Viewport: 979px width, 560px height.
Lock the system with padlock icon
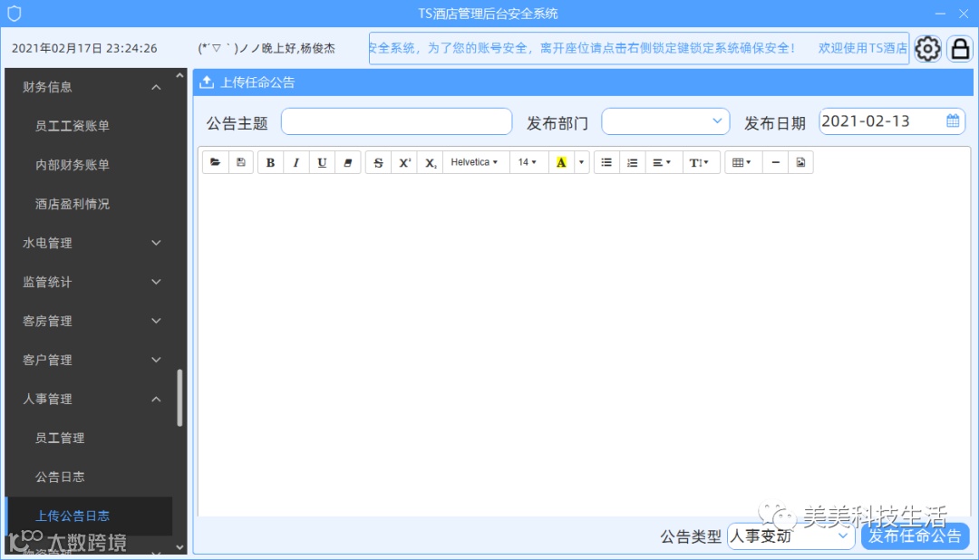[960, 48]
